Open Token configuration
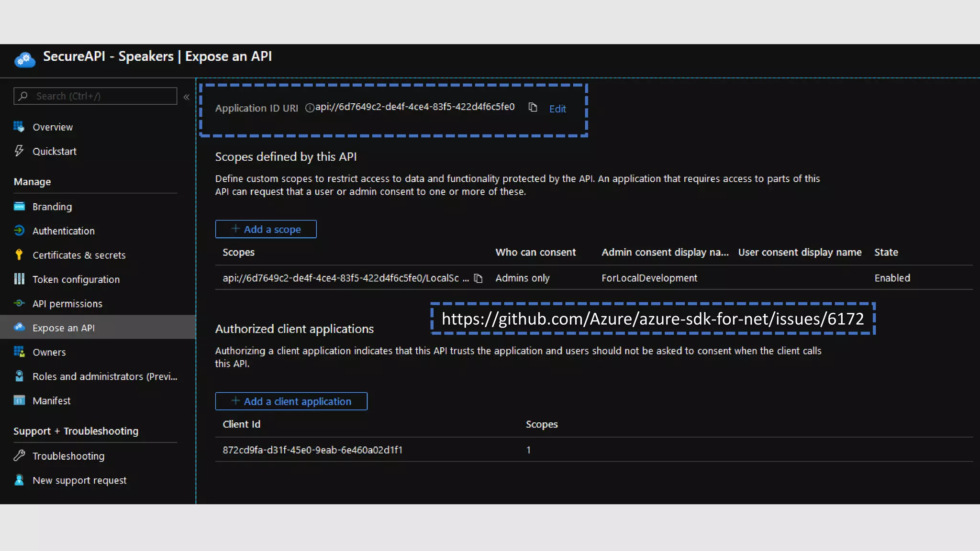 pyautogui.click(x=76, y=279)
